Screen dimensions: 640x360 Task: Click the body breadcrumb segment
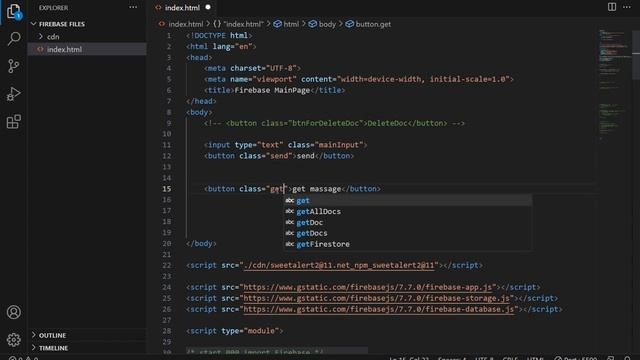tap(322, 24)
